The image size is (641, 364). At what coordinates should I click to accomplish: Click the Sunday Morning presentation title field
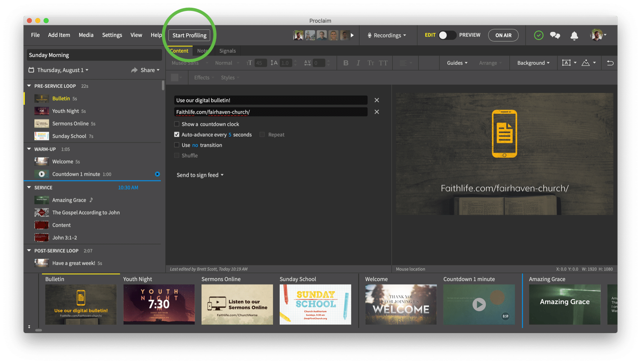[x=94, y=55]
